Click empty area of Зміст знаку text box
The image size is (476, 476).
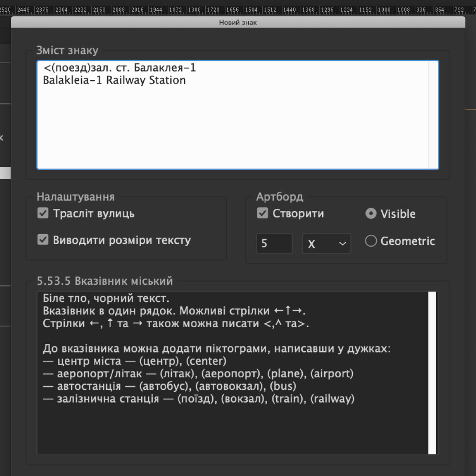click(232, 129)
